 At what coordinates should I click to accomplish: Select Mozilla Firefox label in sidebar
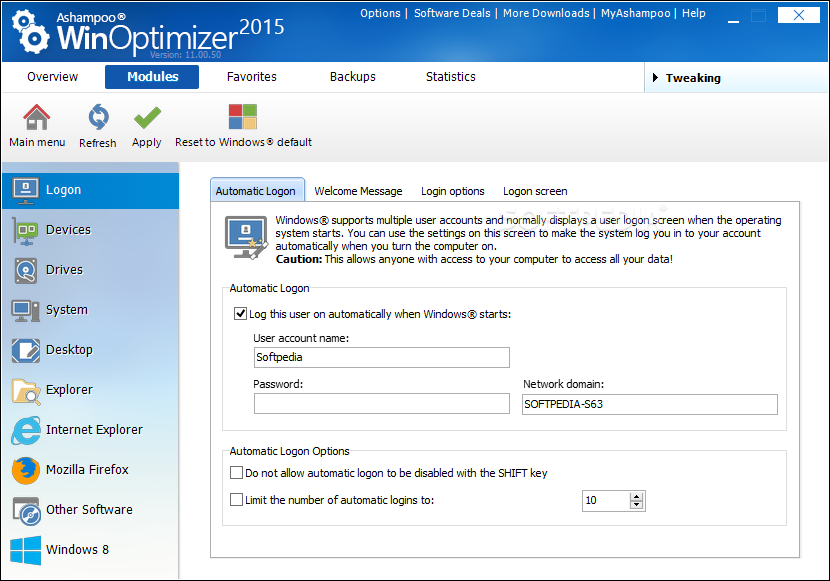[x=87, y=470]
